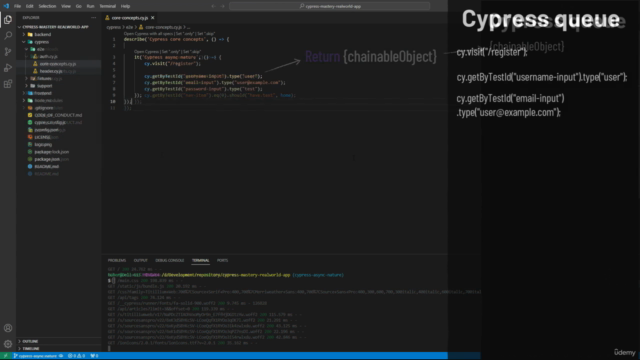The width and height of the screenshot is (640, 360).
Task: Collapse the CYPRESS-MASTERY-REALWORLD-APP project root
Action: coord(55,27)
